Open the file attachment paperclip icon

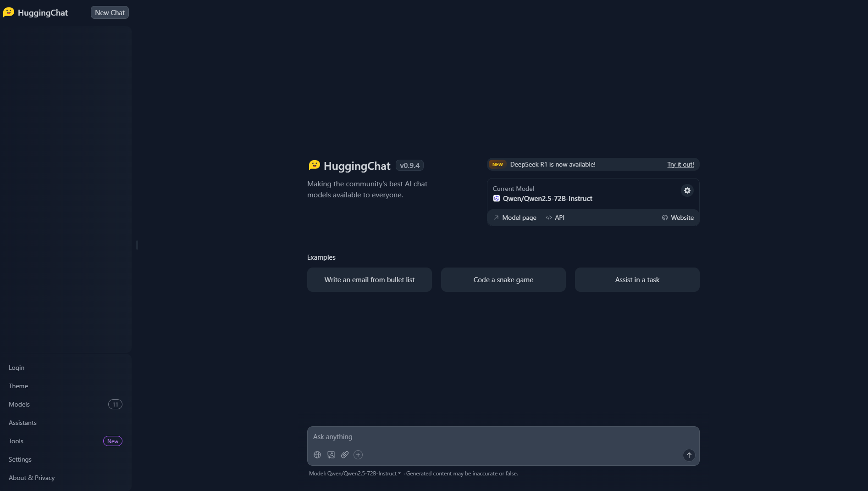(x=344, y=455)
